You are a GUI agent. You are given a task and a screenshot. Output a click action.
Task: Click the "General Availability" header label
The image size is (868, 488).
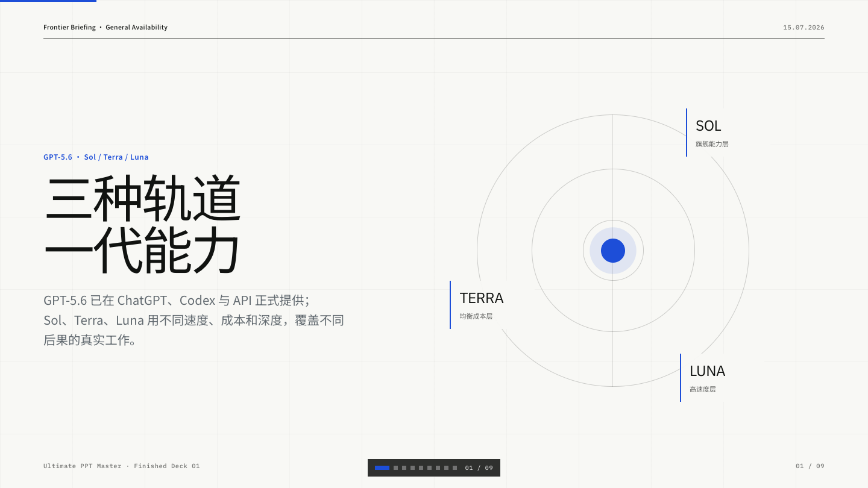136,27
